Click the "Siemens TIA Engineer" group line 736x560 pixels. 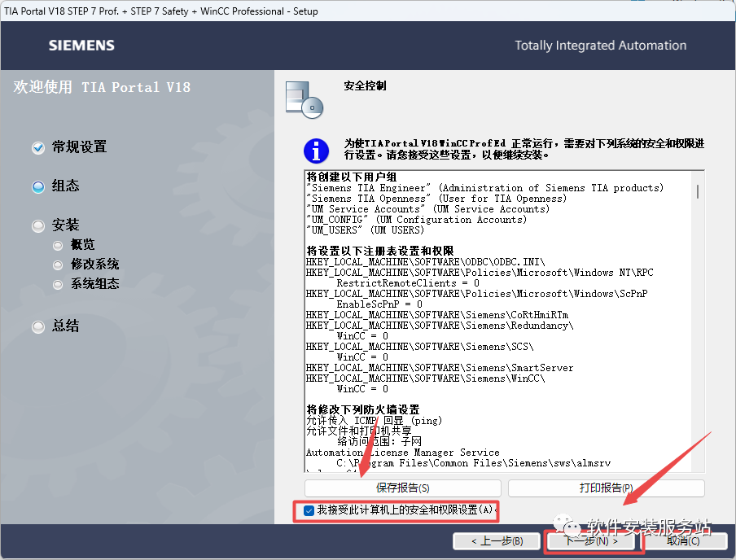(485, 188)
